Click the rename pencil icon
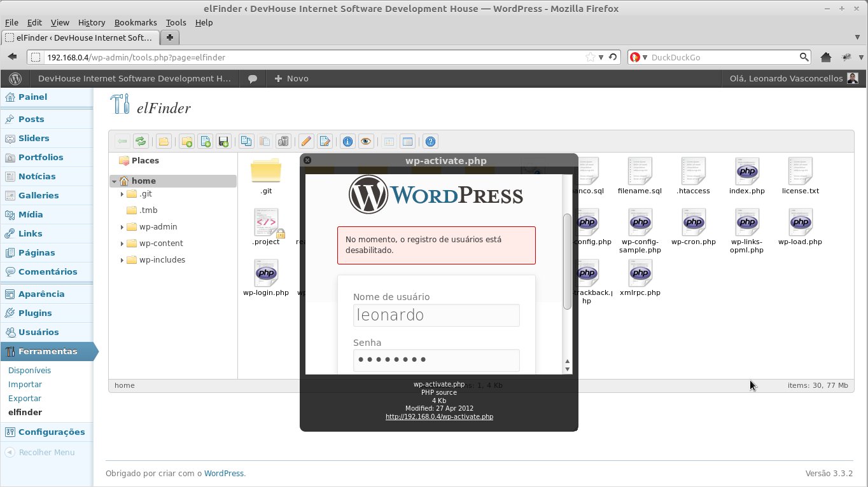This screenshot has height=487, width=868. click(306, 142)
